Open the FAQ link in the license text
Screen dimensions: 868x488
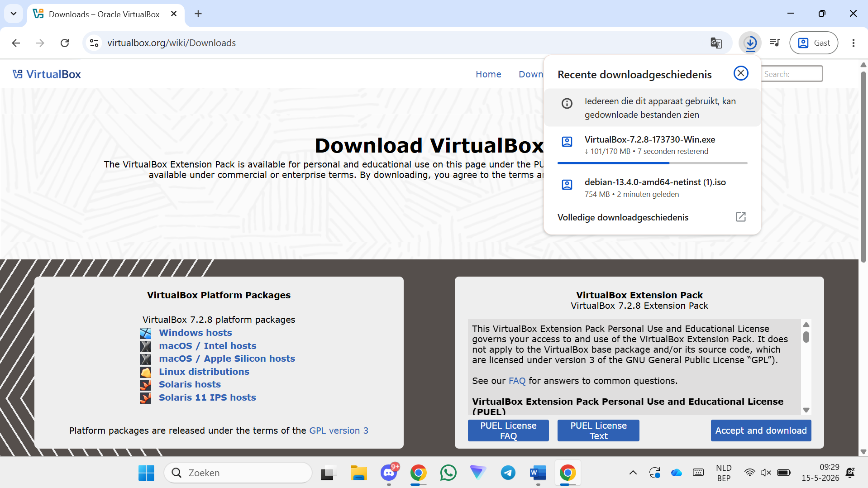point(517,381)
